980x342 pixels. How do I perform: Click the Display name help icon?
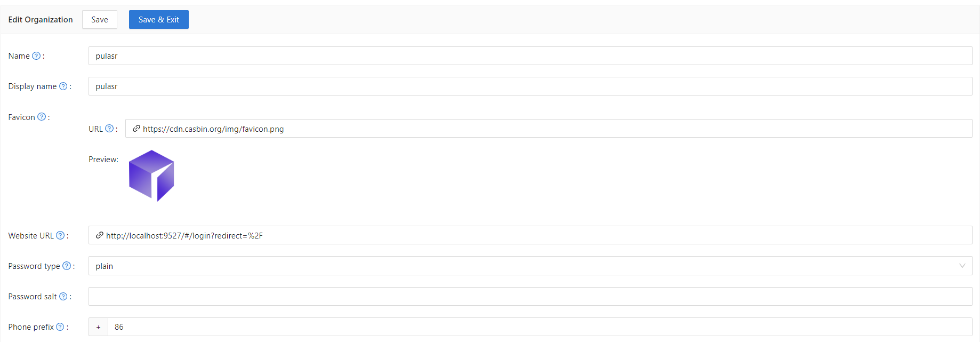63,86
